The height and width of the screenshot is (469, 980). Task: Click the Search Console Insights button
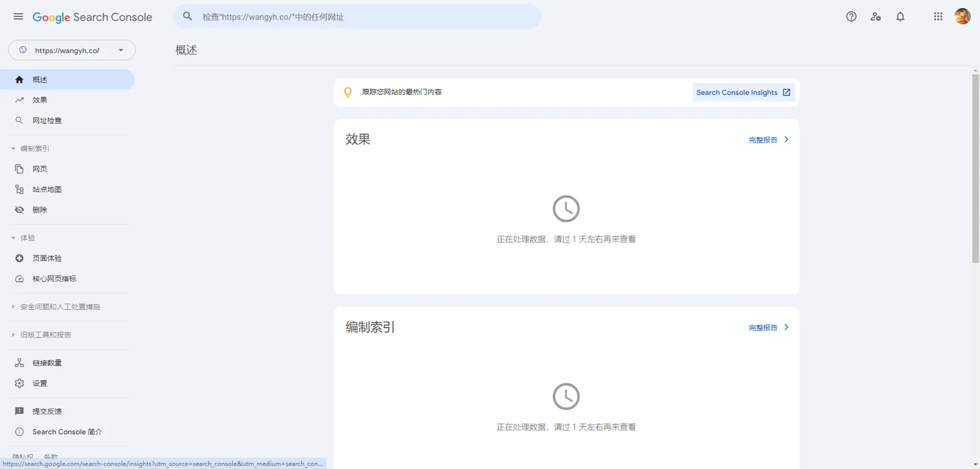pyautogui.click(x=743, y=92)
